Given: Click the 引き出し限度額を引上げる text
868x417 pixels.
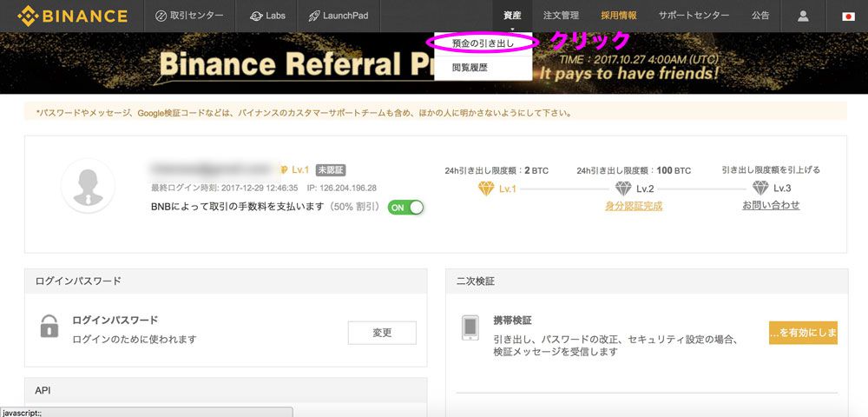Looking at the screenshot, I should (x=771, y=170).
